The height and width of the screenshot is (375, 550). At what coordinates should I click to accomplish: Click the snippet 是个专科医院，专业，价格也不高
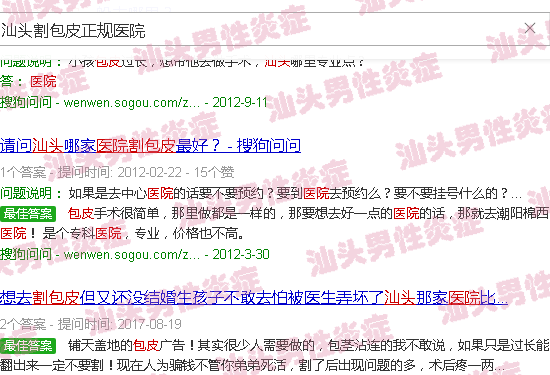143,233
